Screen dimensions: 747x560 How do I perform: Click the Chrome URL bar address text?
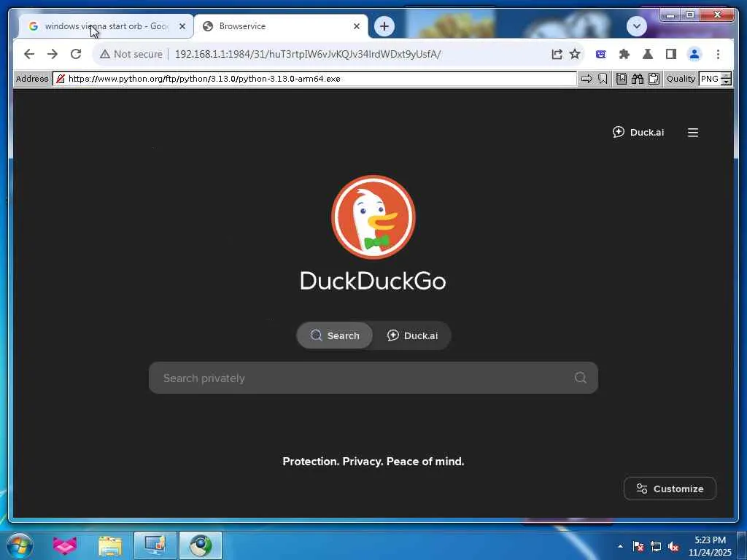pyautogui.click(x=308, y=54)
